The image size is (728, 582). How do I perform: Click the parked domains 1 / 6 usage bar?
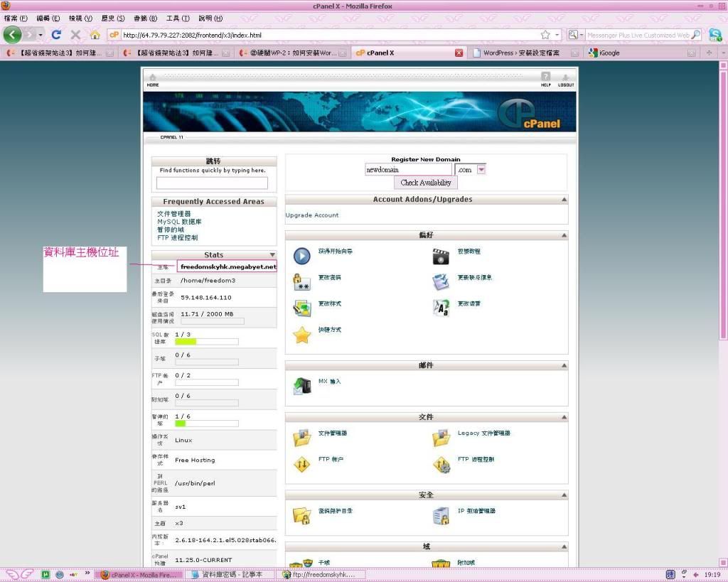click(x=207, y=424)
